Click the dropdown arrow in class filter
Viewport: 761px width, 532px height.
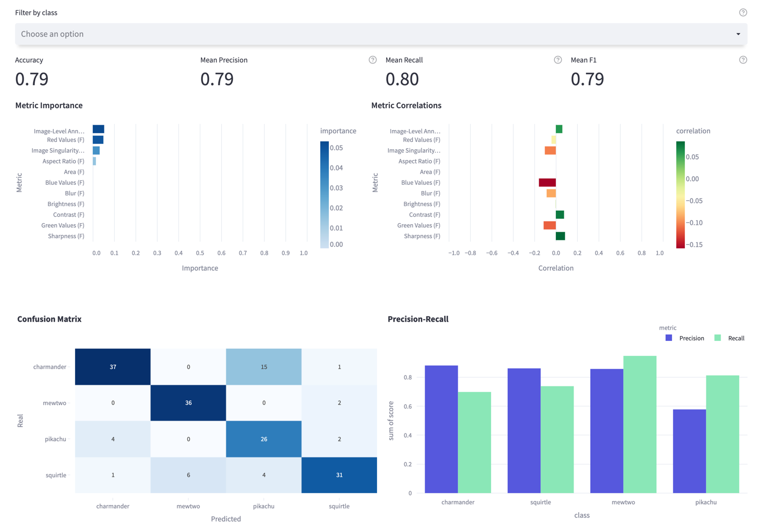click(738, 34)
